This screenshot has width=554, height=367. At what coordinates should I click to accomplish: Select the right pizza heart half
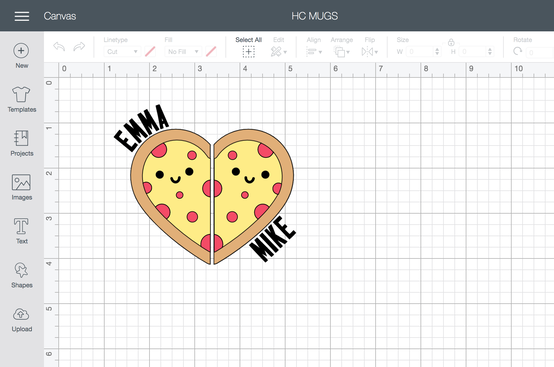click(254, 196)
